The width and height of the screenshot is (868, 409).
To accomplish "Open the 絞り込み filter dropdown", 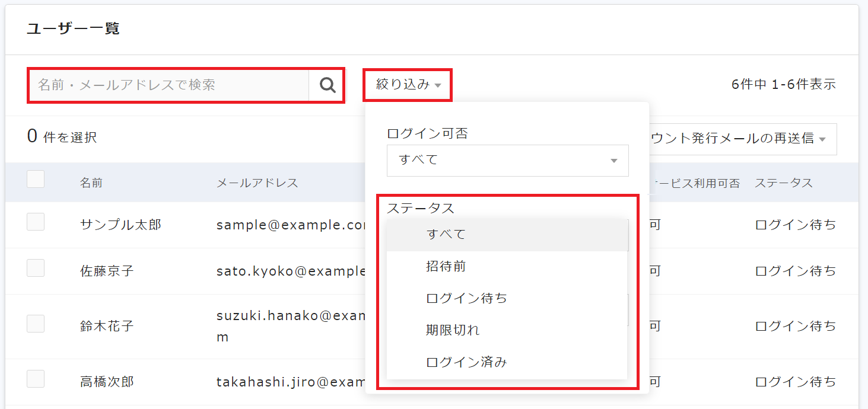I will [408, 85].
